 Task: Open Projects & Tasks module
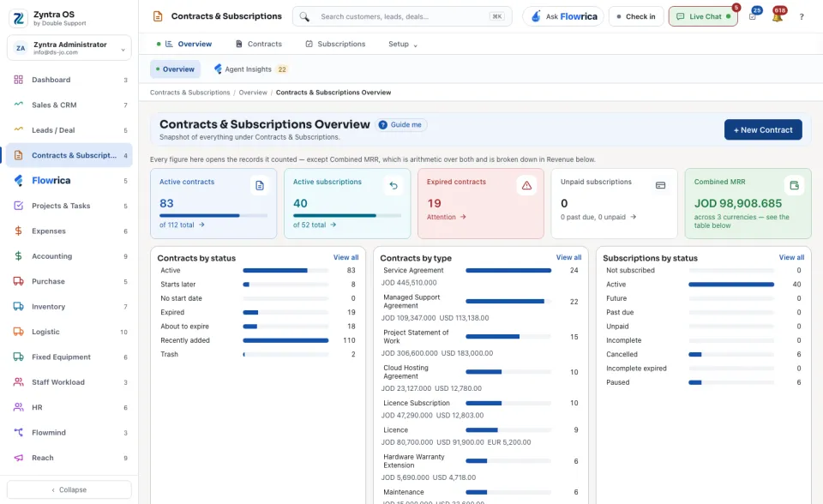pos(69,206)
